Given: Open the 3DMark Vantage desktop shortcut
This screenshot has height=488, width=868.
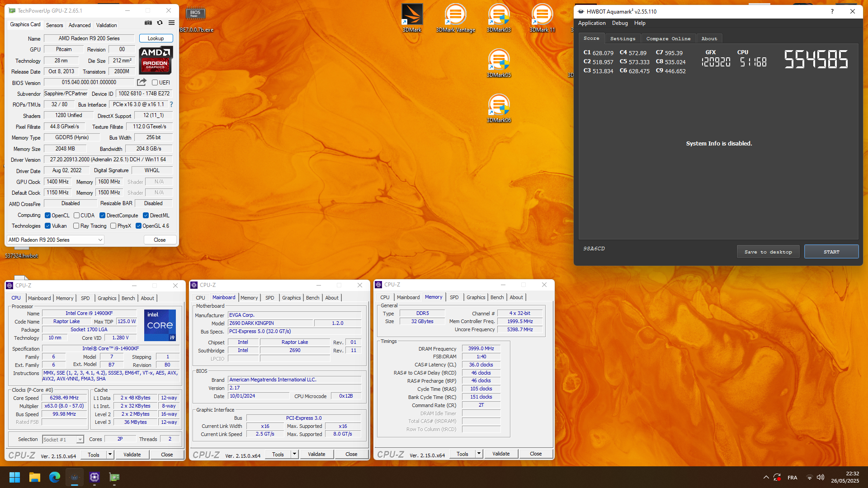Looking at the screenshot, I should click(455, 18).
